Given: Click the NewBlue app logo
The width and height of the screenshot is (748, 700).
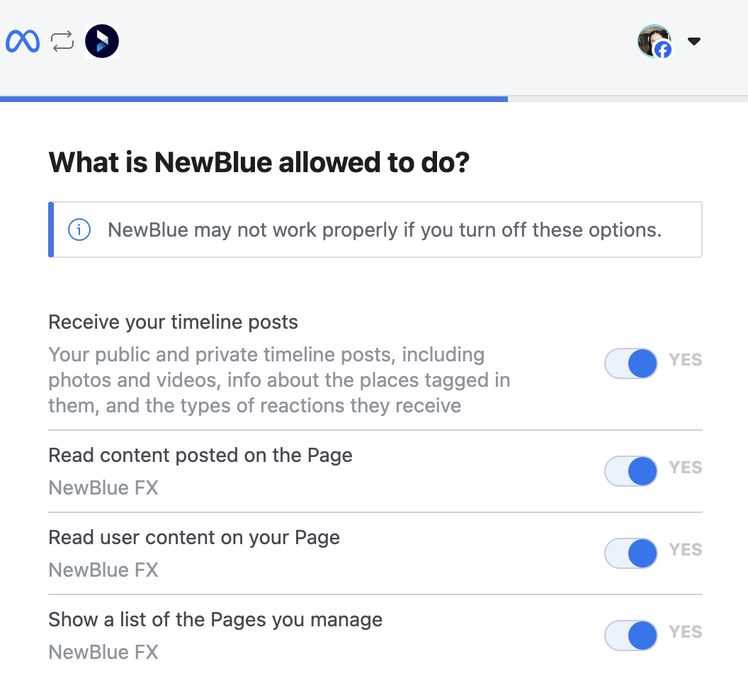Looking at the screenshot, I should pyautogui.click(x=101, y=41).
